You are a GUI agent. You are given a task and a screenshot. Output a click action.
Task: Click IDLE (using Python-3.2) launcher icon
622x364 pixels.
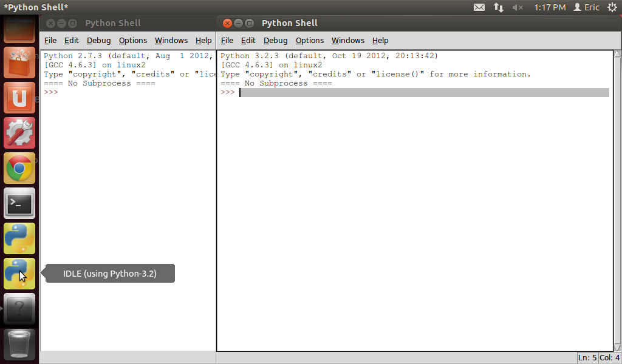coord(19,274)
